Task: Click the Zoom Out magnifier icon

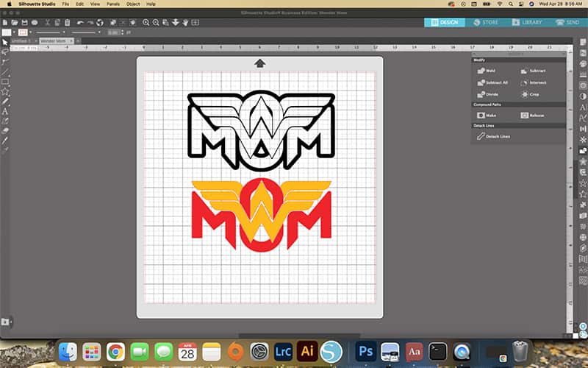Action: pyautogui.click(x=156, y=23)
